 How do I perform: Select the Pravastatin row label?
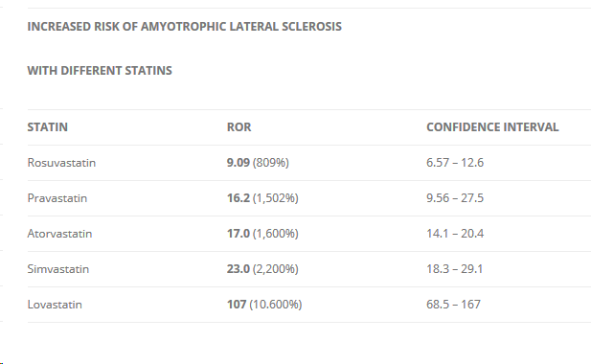coord(57,198)
